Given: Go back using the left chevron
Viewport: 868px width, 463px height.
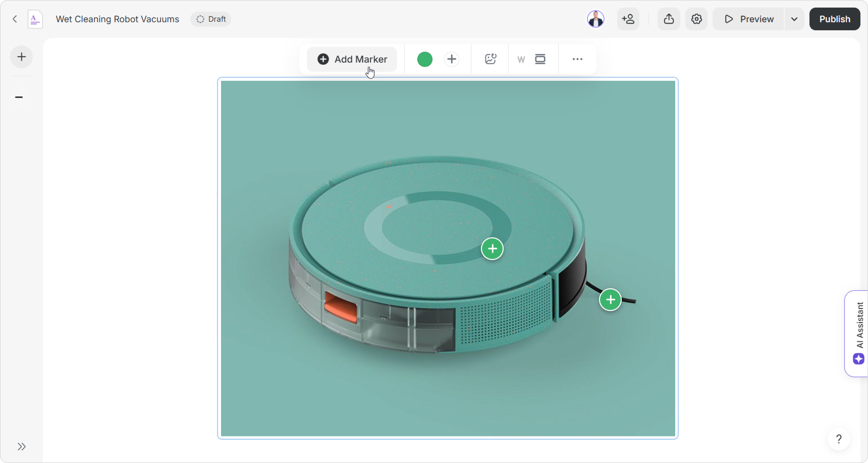Looking at the screenshot, I should [15, 19].
